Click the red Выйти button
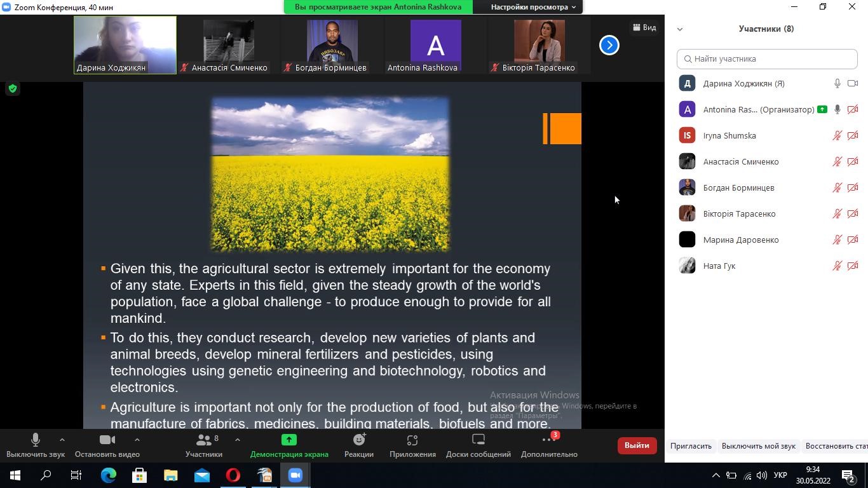The image size is (868, 488). point(636,445)
